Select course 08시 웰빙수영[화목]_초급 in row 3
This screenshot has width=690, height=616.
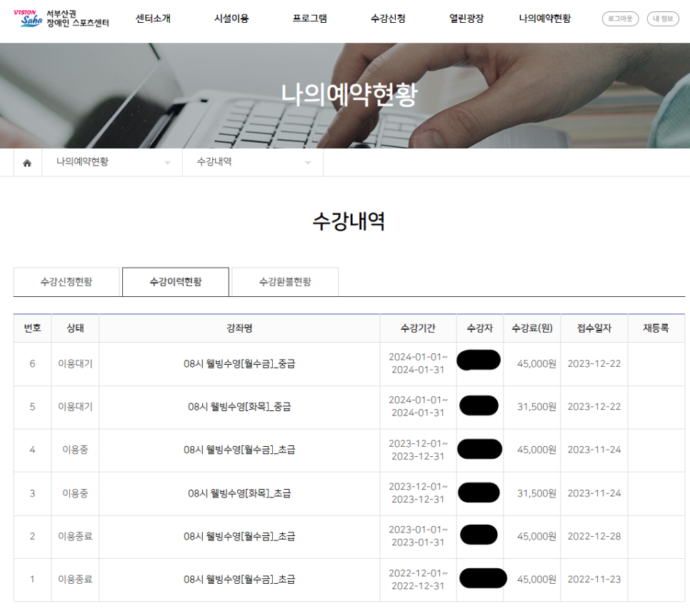coord(239,493)
